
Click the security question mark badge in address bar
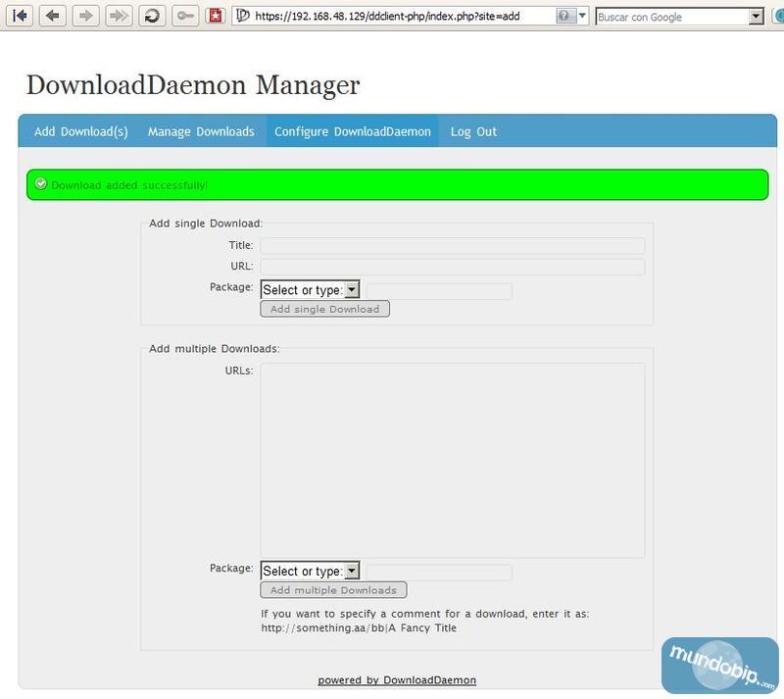click(x=564, y=16)
